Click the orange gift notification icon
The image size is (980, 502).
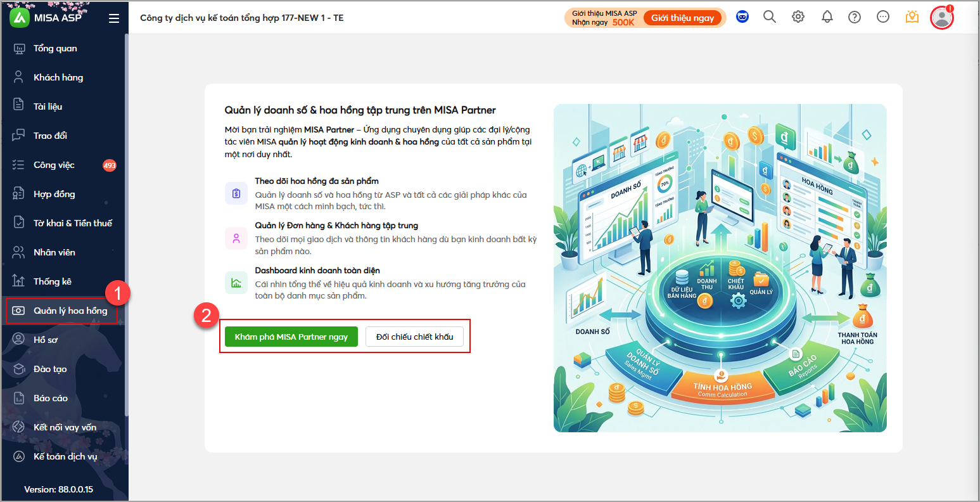912,17
